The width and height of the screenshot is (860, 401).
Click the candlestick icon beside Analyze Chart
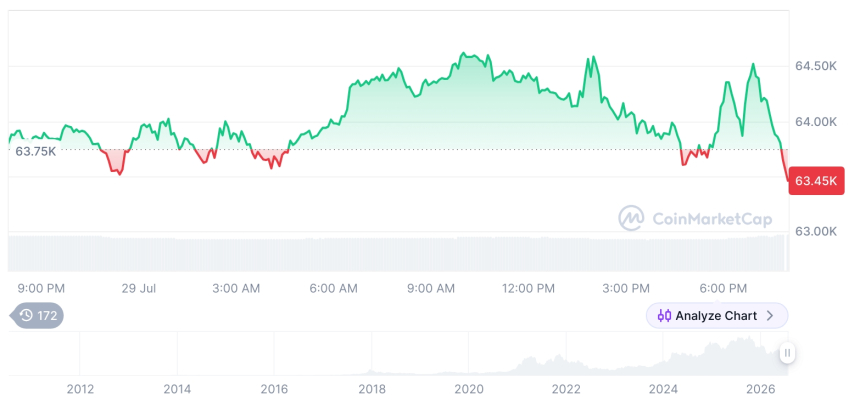664,316
